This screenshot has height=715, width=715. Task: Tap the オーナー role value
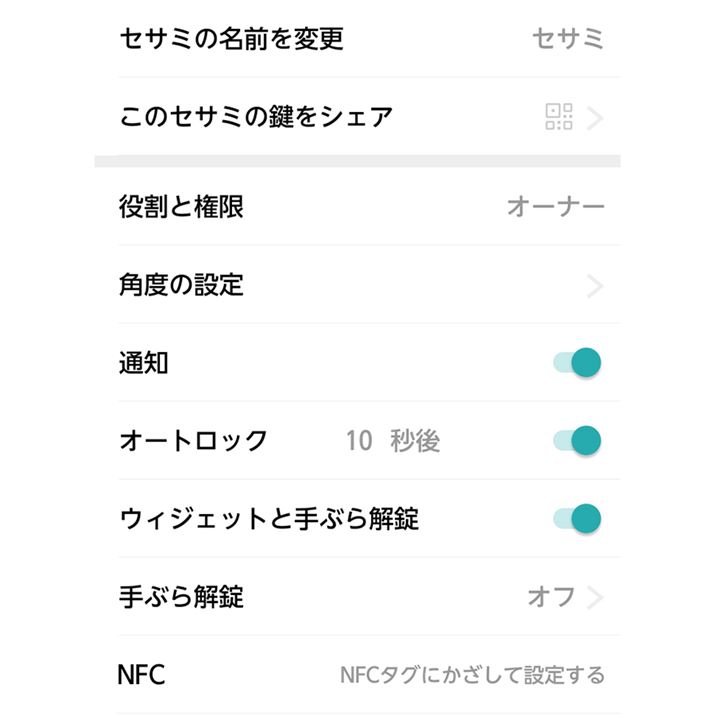555,207
